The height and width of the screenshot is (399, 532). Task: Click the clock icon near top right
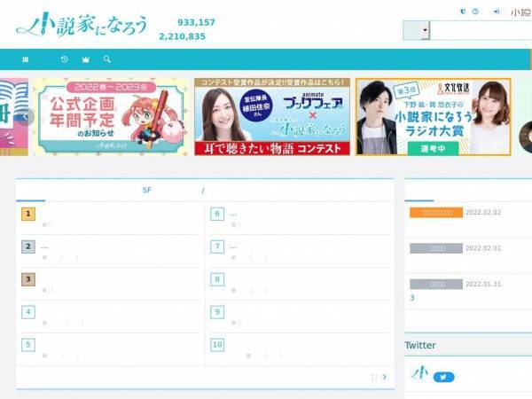tap(475, 12)
